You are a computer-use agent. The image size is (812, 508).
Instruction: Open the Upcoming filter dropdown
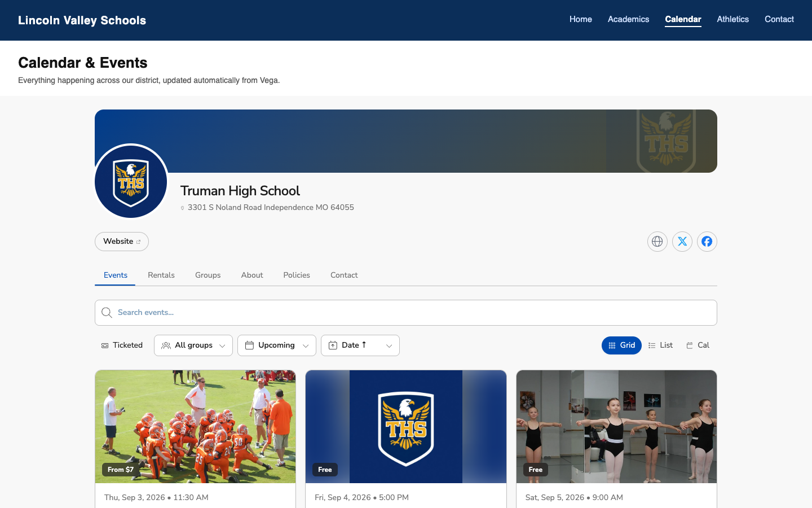tap(277, 345)
